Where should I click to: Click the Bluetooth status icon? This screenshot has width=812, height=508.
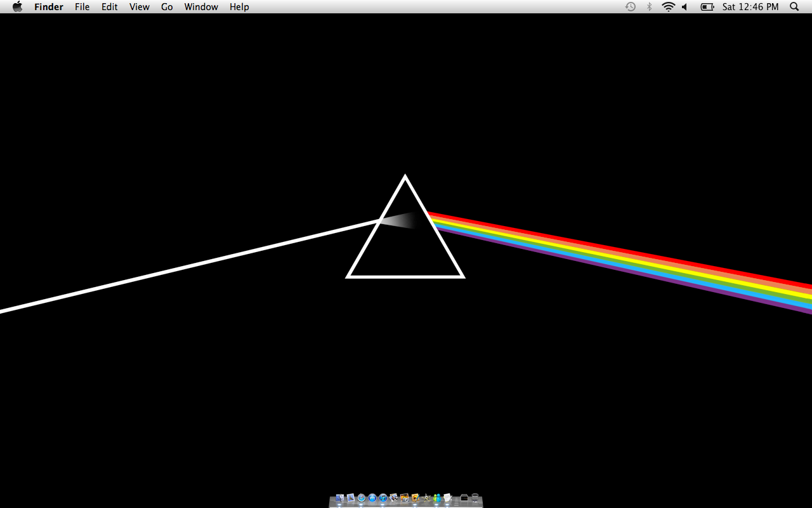click(x=649, y=7)
